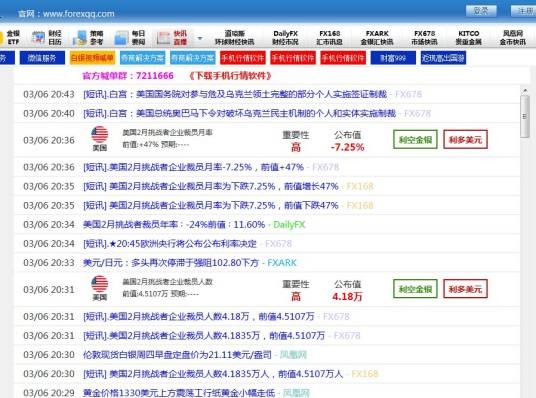The height and width of the screenshot is (398, 536).
Task: Click 利空金银 button in 20:31 row
Action: pyautogui.click(x=415, y=289)
